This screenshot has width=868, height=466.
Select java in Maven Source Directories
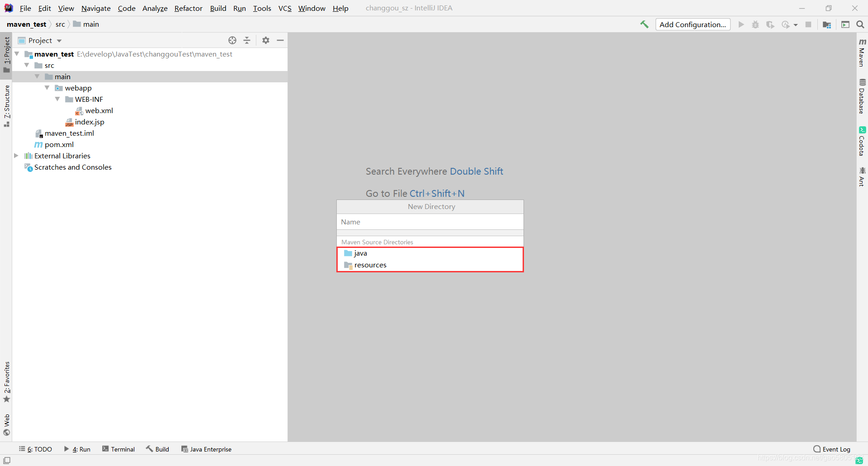[430, 253]
